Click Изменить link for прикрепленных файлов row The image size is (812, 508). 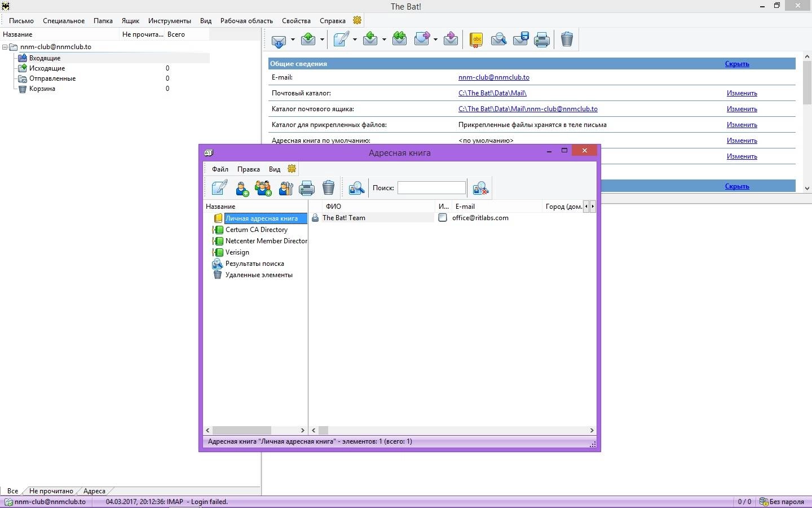[742, 125]
